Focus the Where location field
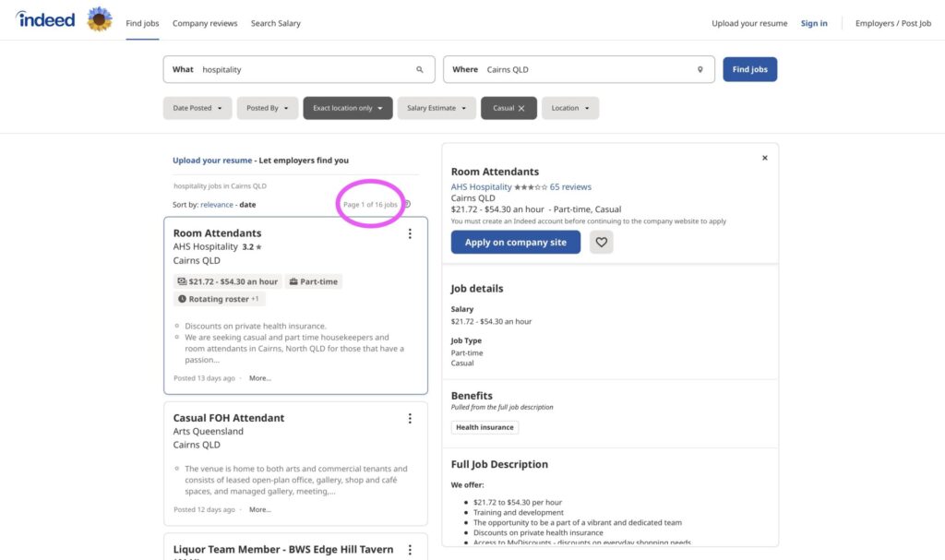The height and width of the screenshot is (560, 945). tap(579, 69)
